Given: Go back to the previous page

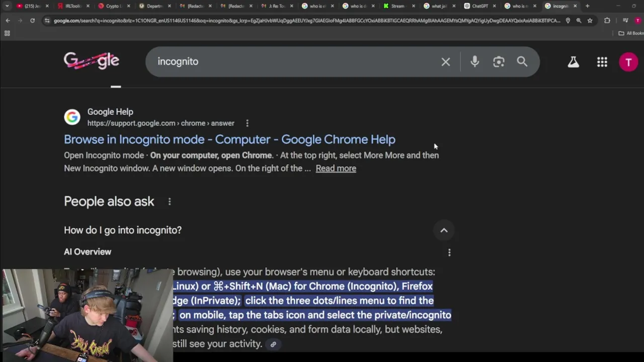Looking at the screenshot, I should pos(8,21).
